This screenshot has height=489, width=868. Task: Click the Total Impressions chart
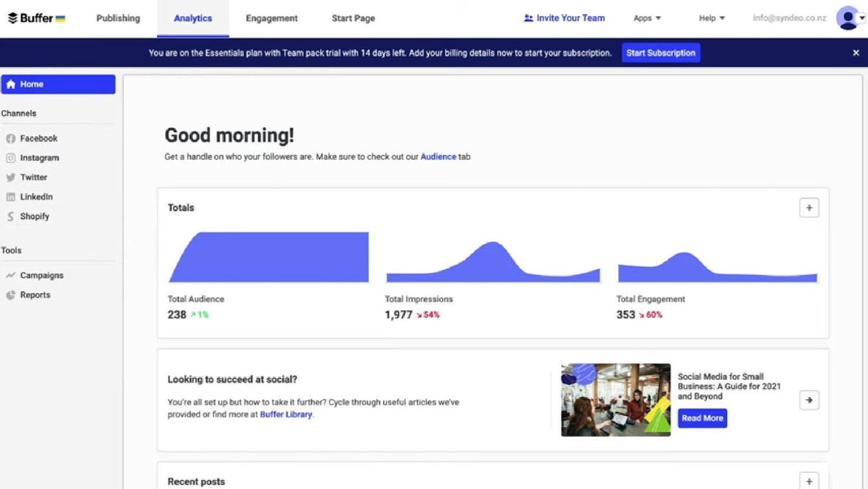[x=493, y=262]
